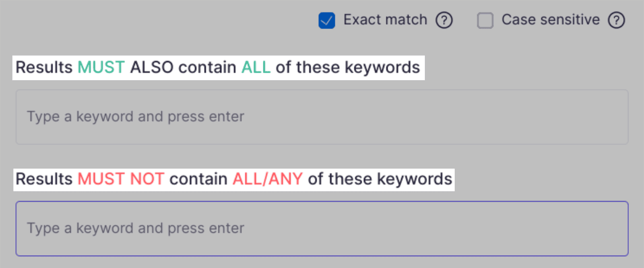
Task: Select the MUST ALSO keywords label
Action: [x=217, y=67]
